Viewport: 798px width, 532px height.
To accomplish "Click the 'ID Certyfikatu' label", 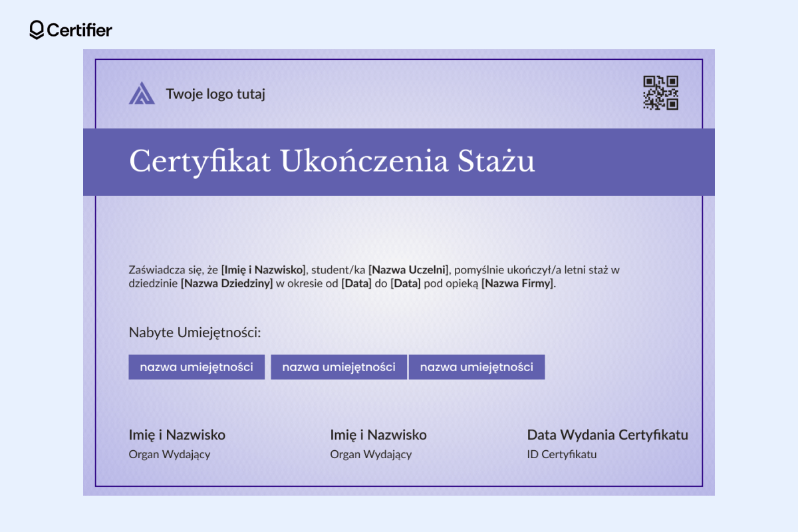I will pos(562,455).
